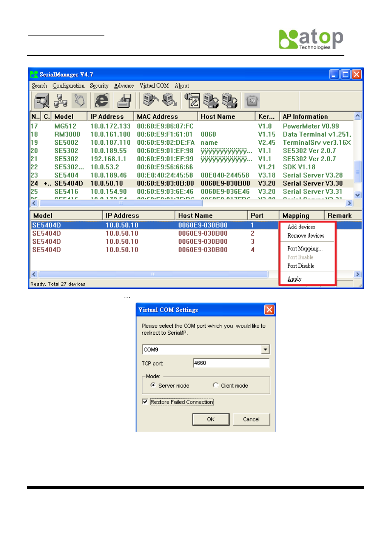Click the Remark column header
This screenshot has height=555, width=392.
coord(343,215)
